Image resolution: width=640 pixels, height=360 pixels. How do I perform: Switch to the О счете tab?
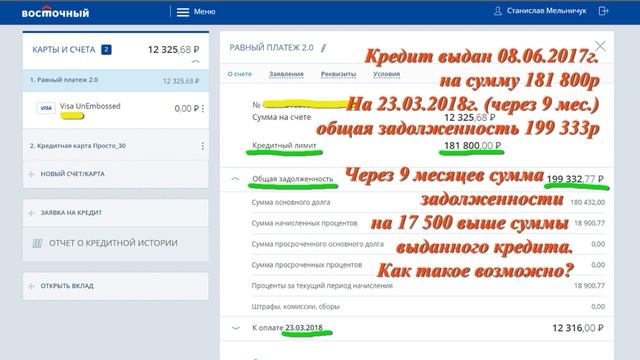[240, 74]
